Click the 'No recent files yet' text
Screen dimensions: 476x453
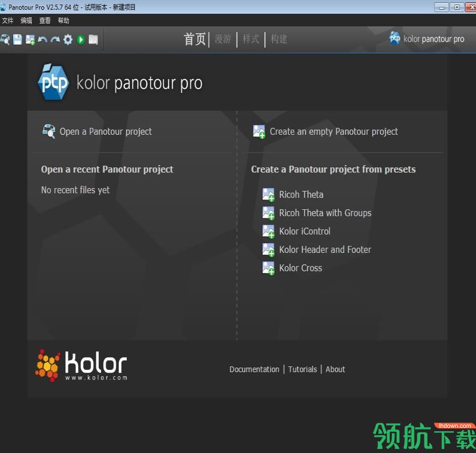[75, 190]
